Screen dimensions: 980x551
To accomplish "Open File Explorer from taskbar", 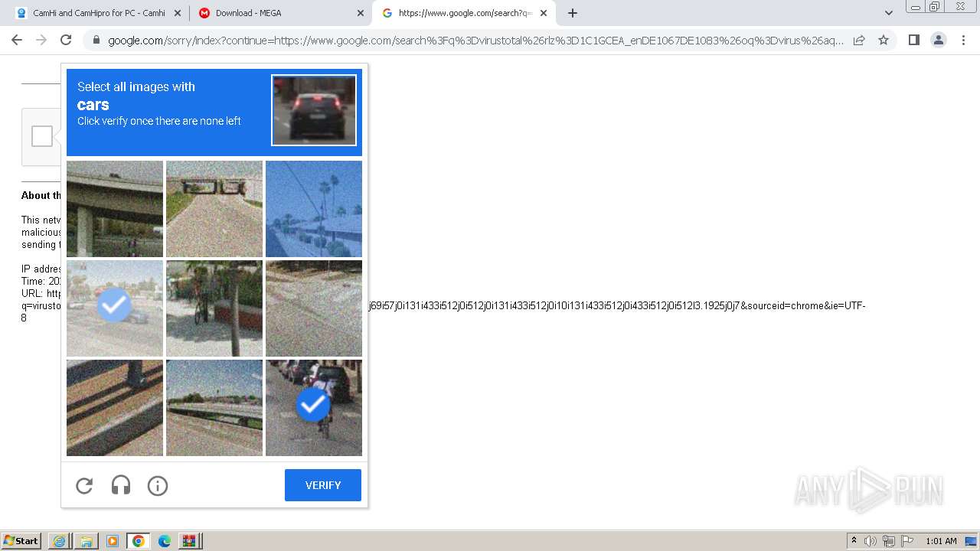I will [86, 541].
